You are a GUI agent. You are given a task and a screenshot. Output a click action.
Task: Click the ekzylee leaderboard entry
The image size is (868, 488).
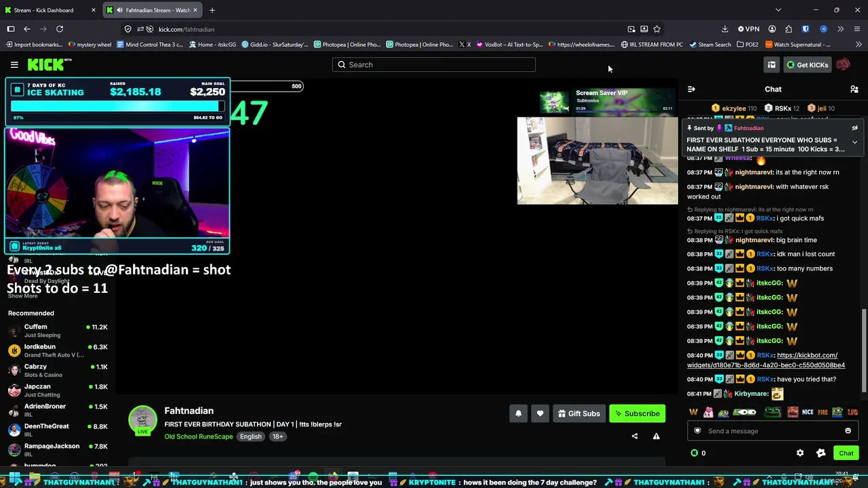click(734, 108)
